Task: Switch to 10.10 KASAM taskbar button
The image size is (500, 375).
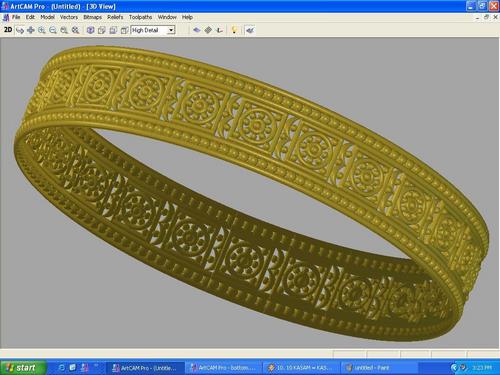Action: pyautogui.click(x=301, y=368)
